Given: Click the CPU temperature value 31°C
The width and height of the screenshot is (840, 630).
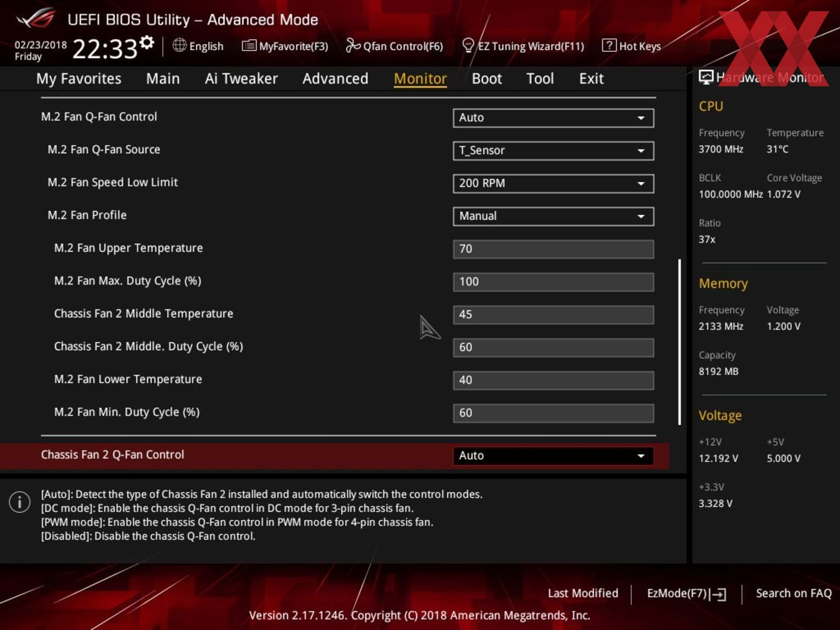Looking at the screenshot, I should coord(778,149).
